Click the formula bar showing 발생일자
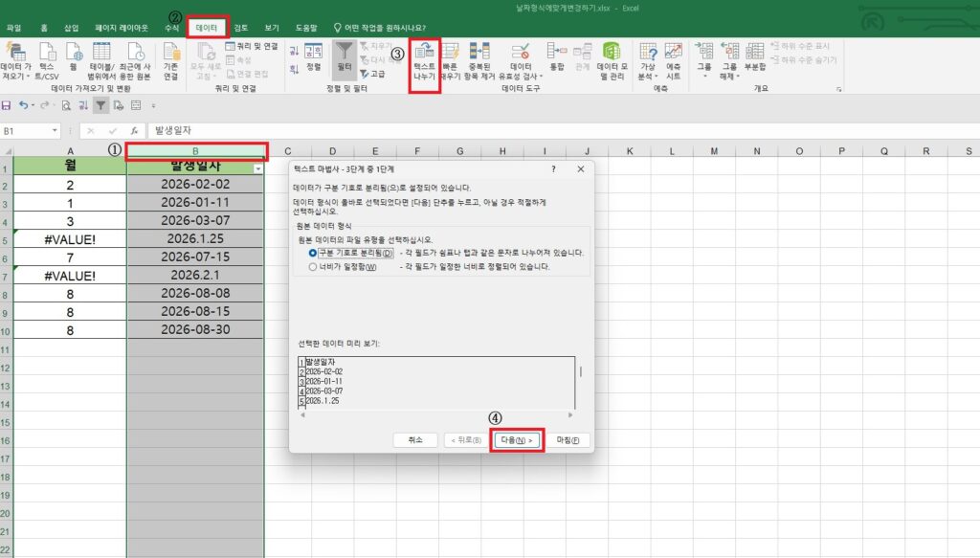Image resolution: width=980 pixels, height=558 pixels. pyautogui.click(x=565, y=130)
